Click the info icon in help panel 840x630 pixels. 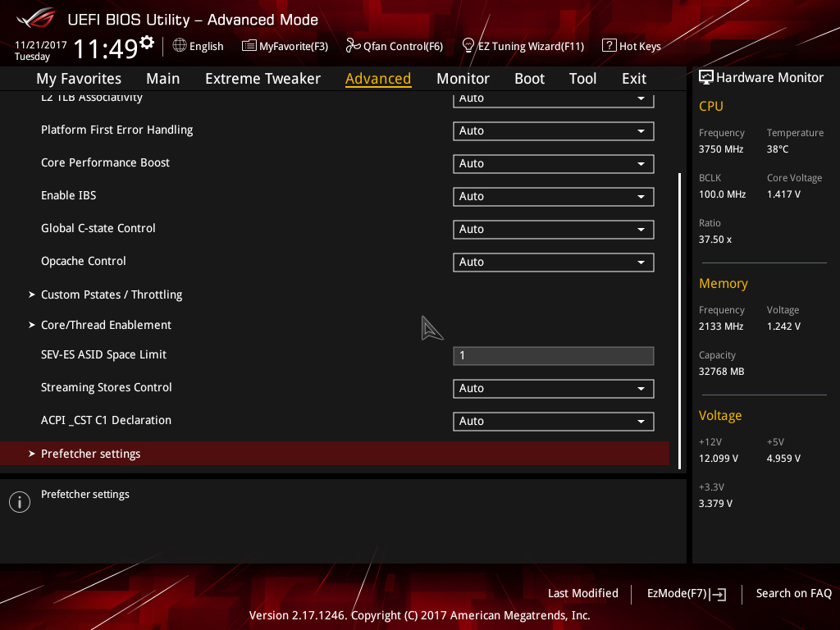coord(20,502)
